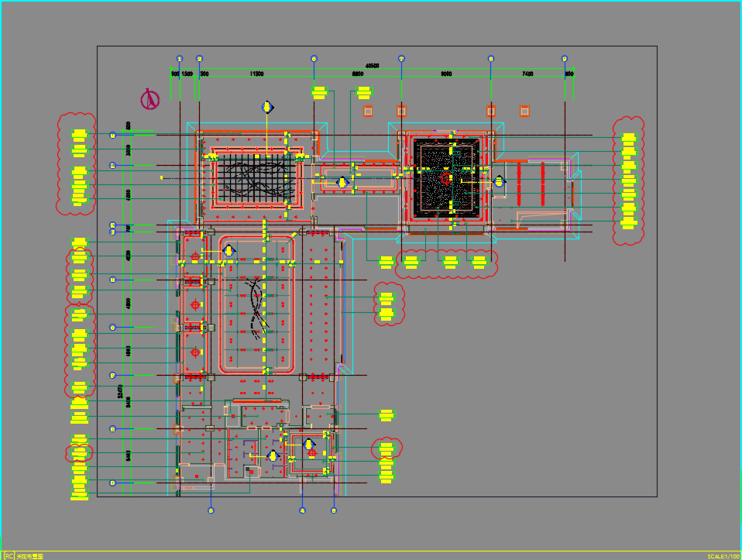Viewport: 742px width, 560px height.
Task: Select grid axis bubble G on left
Action: point(112,327)
